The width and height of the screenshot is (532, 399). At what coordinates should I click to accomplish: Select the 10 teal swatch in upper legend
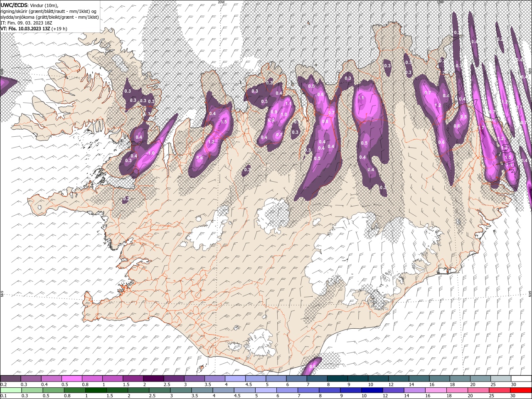point(378,379)
